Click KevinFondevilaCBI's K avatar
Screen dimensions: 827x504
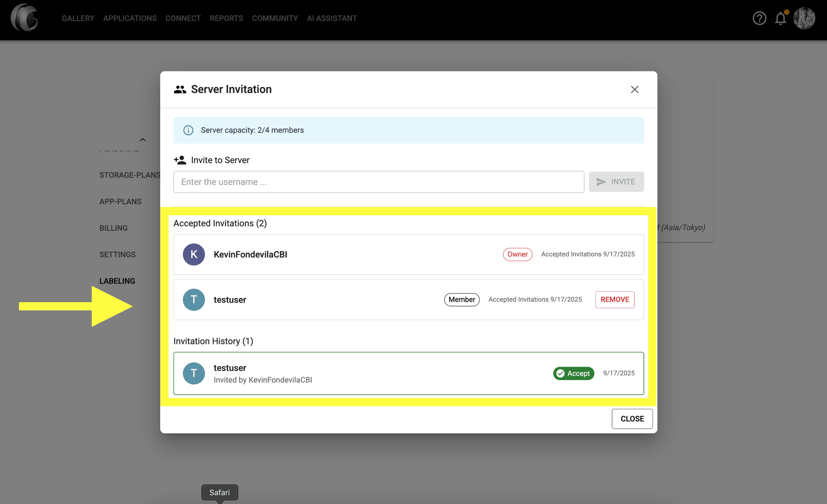[x=194, y=254]
